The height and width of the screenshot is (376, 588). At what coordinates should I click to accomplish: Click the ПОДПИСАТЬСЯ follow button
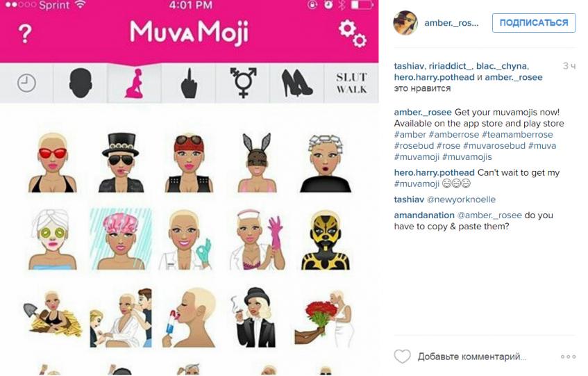[x=534, y=22]
